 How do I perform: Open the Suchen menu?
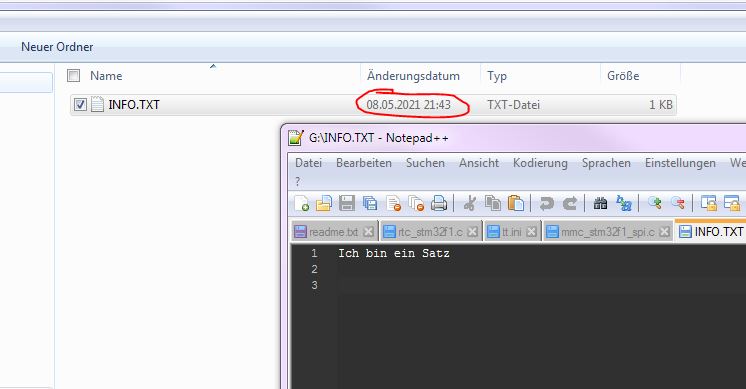tap(425, 163)
